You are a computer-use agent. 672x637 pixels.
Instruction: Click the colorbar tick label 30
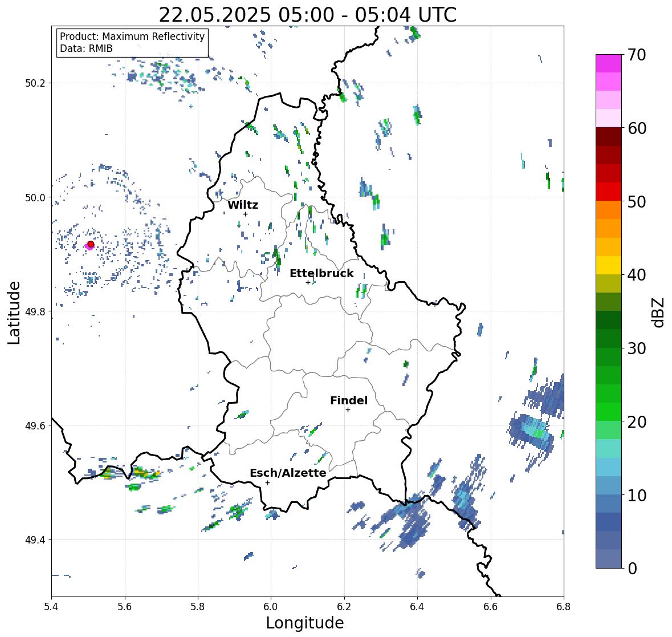(637, 348)
